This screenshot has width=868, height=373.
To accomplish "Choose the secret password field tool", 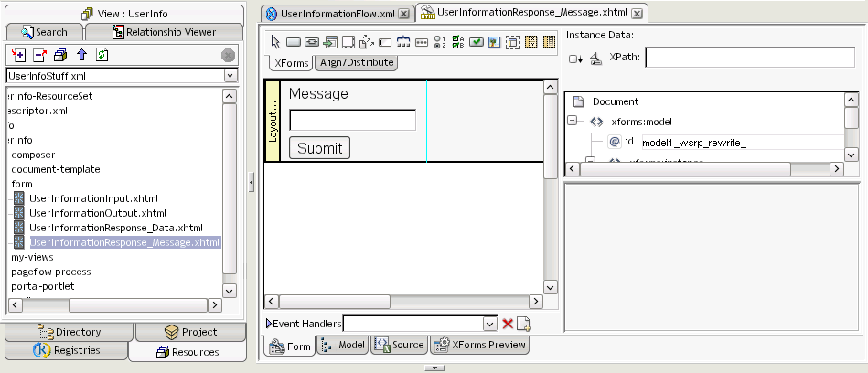I will coord(422,42).
